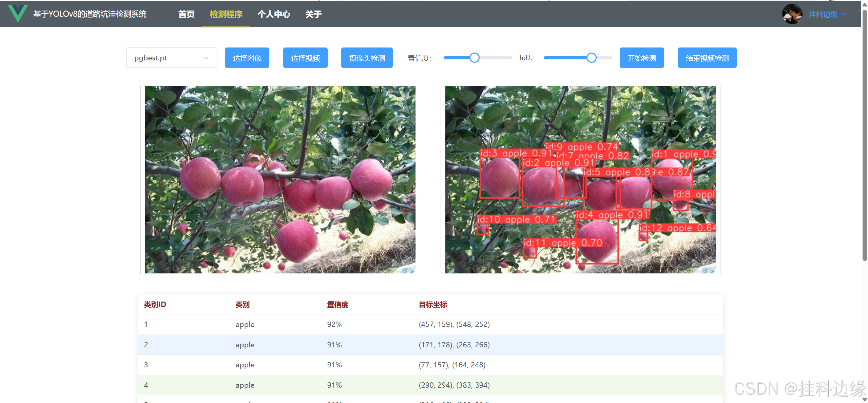Click the IoU slider handle
The height and width of the screenshot is (403, 868).
[x=591, y=58]
